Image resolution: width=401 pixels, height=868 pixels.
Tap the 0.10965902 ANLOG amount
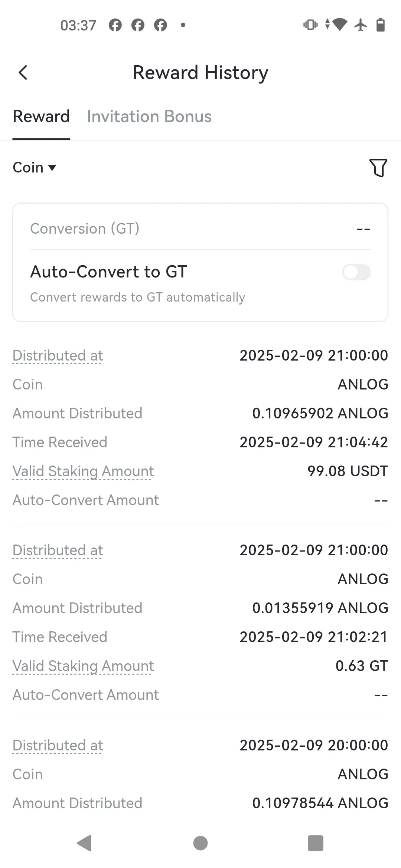(x=320, y=413)
